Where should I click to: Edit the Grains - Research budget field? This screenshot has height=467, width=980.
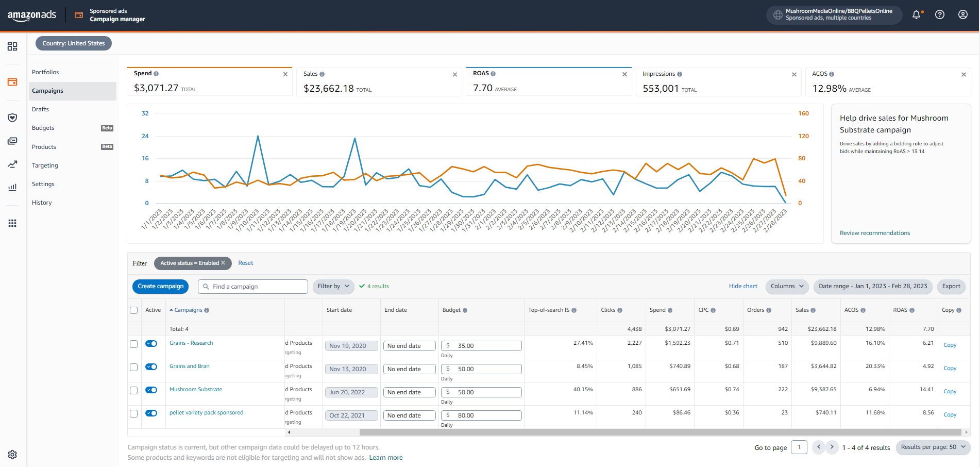481,346
